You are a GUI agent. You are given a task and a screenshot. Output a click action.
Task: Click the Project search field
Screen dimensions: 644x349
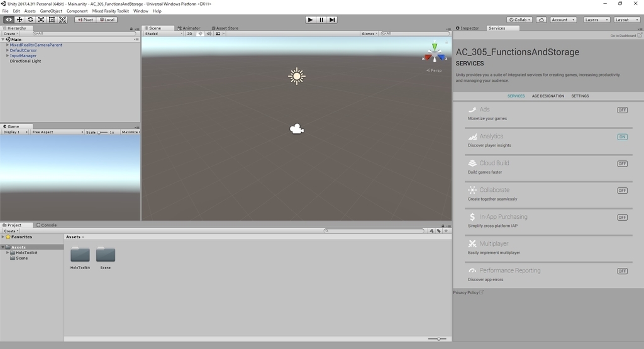coord(374,231)
